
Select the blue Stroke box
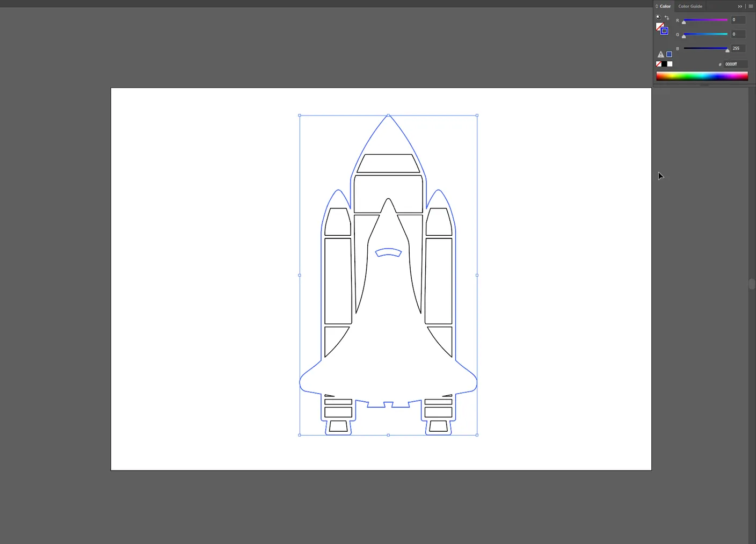coord(664,31)
